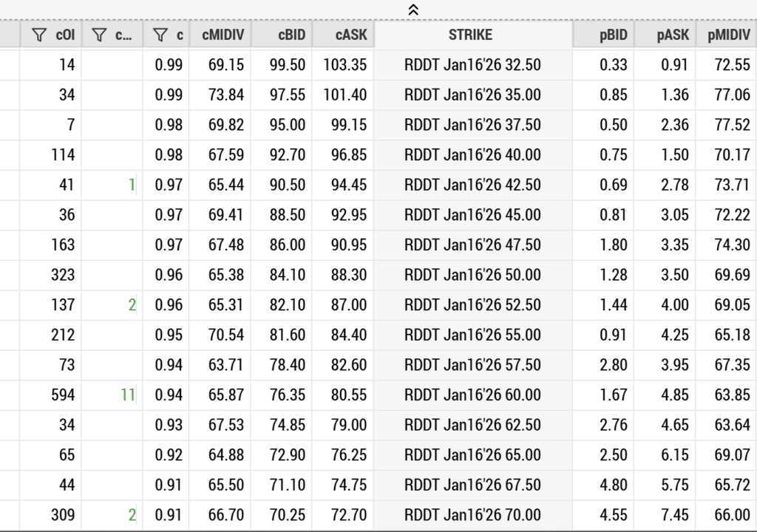Select strike RDDT Jan16'26 40.00
Screen dimensions: 757x532
tap(472, 154)
